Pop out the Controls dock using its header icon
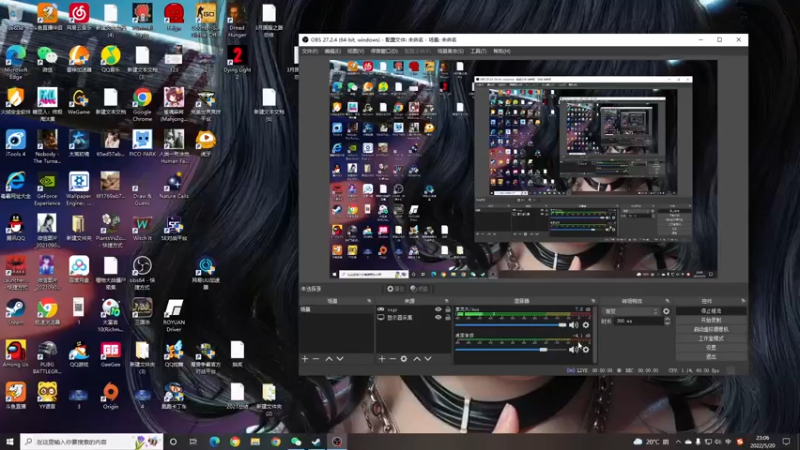 pyautogui.click(x=743, y=301)
